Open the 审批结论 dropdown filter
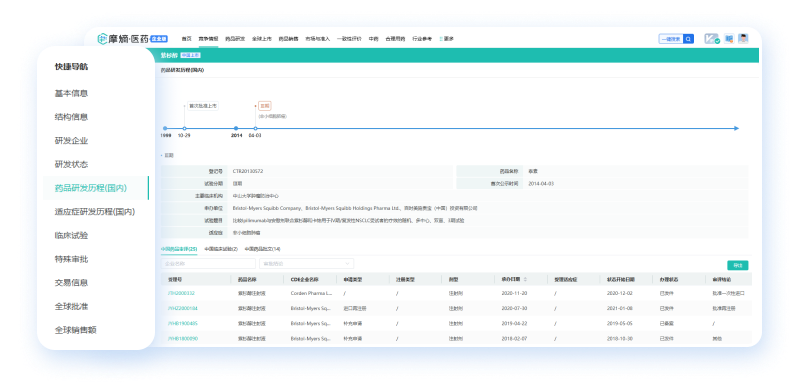The image size is (798, 388). click(306, 264)
